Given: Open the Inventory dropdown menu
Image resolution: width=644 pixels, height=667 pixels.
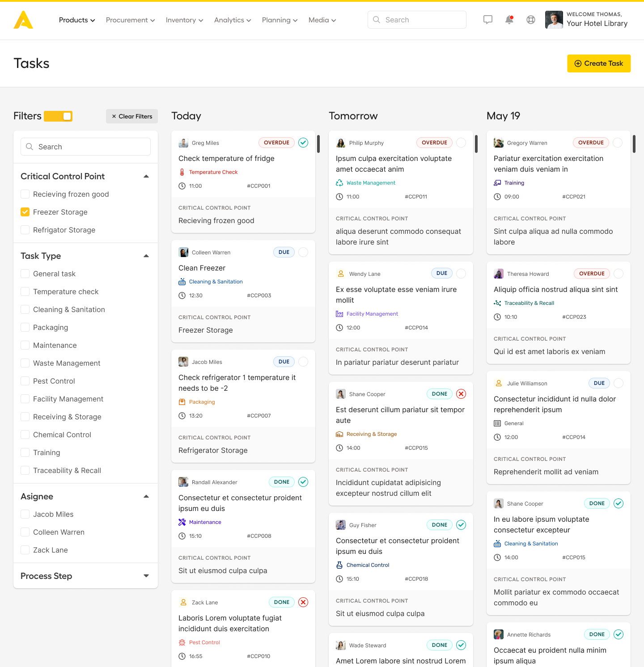Looking at the screenshot, I should click(184, 20).
